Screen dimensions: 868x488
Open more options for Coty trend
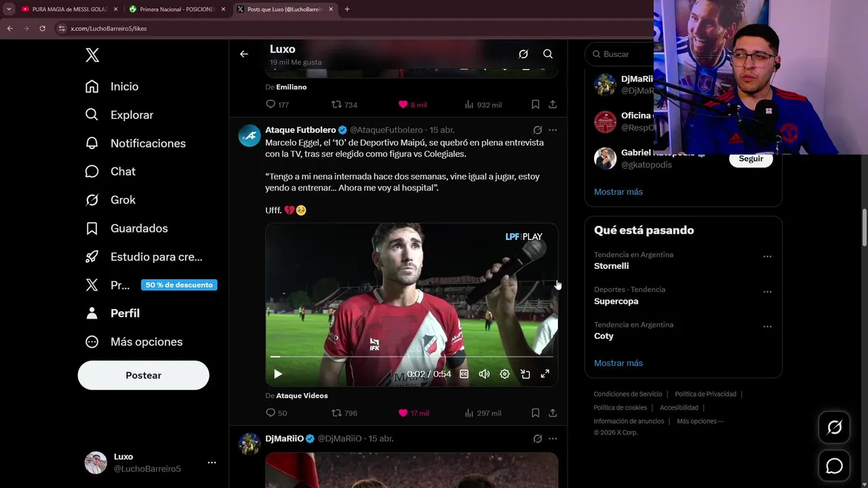(768, 327)
